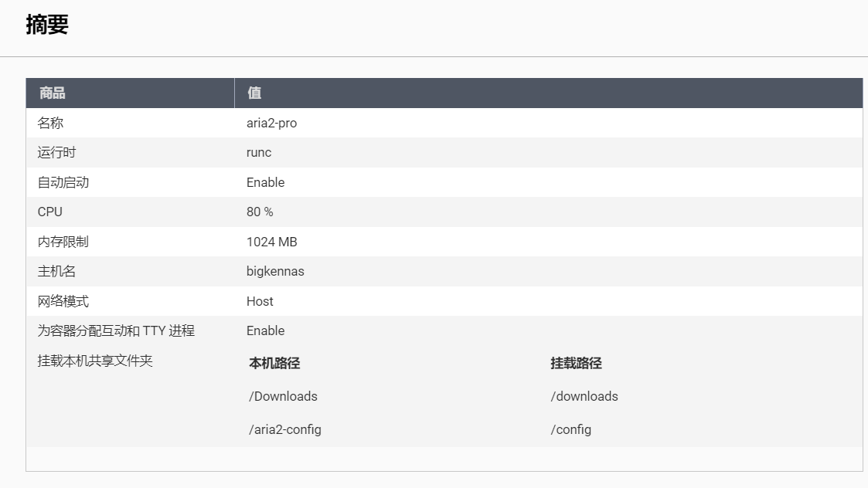868x488 pixels.
Task: Click the Enable value for 自动启动
Action: point(265,182)
